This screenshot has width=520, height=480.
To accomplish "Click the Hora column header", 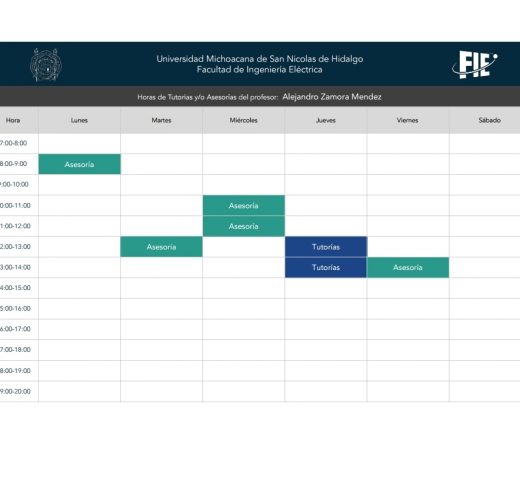I will (x=13, y=120).
